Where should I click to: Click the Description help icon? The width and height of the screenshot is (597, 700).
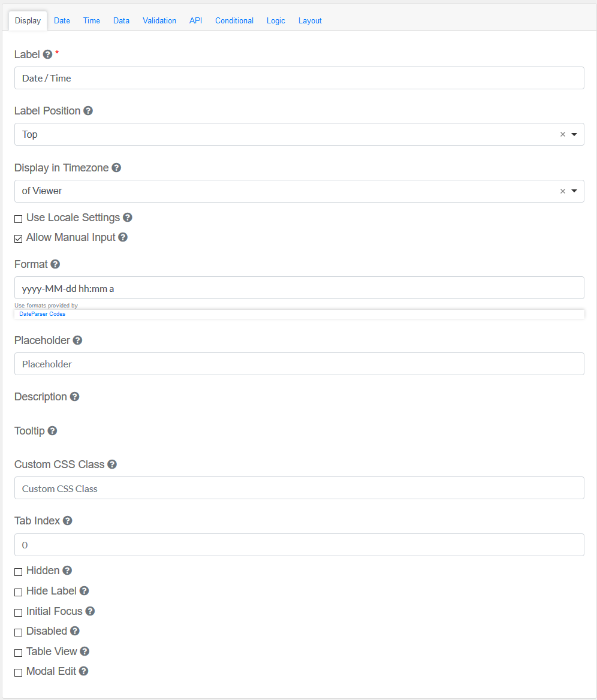tap(74, 397)
